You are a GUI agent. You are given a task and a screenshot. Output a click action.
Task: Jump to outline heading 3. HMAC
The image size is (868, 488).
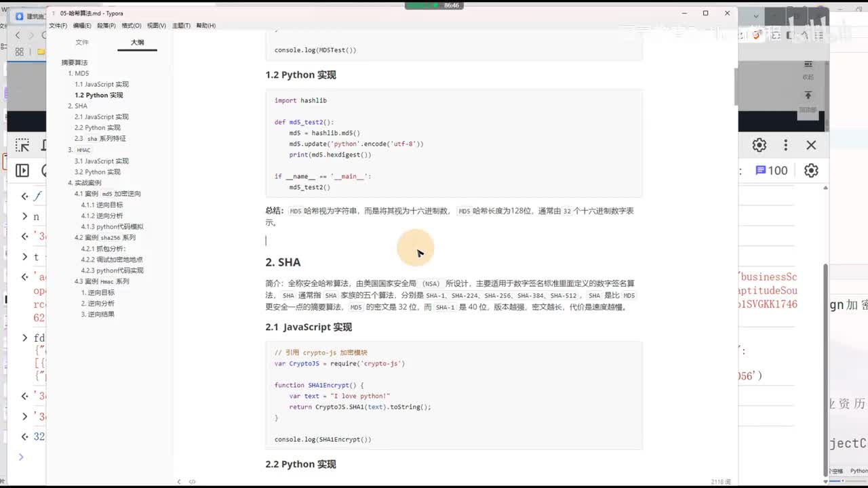coord(79,150)
